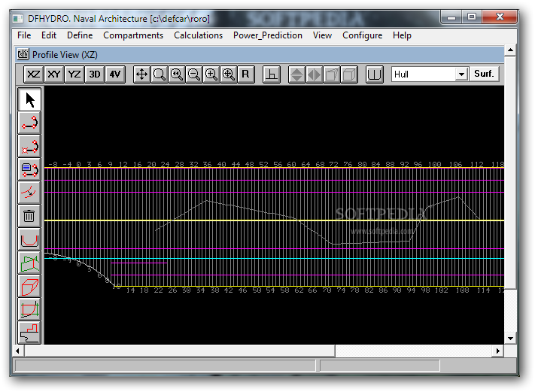Click the wireframe box perspective icon

point(332,74)
